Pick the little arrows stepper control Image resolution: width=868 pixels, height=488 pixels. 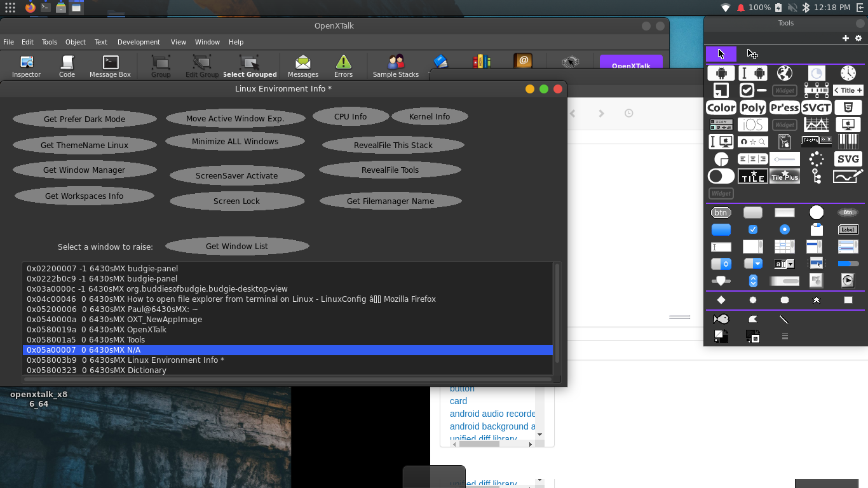click(x=753, y=280)
